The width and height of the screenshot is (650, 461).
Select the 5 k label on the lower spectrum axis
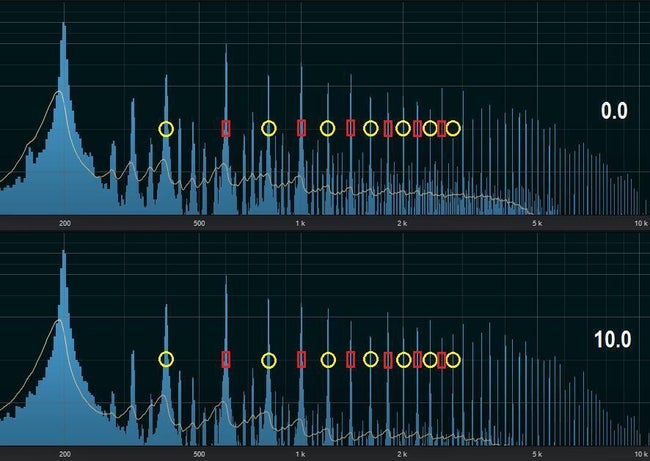(x=536, y=454)
